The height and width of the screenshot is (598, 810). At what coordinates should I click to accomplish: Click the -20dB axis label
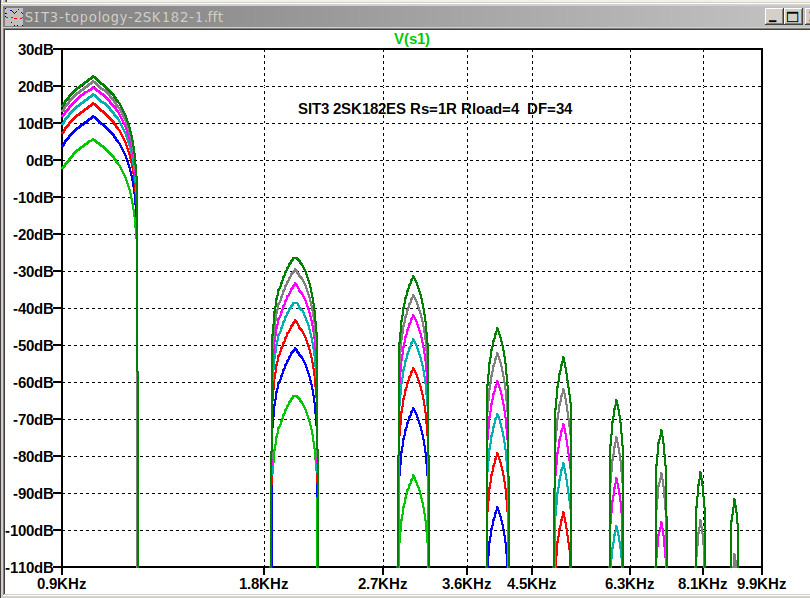[34, 235]
